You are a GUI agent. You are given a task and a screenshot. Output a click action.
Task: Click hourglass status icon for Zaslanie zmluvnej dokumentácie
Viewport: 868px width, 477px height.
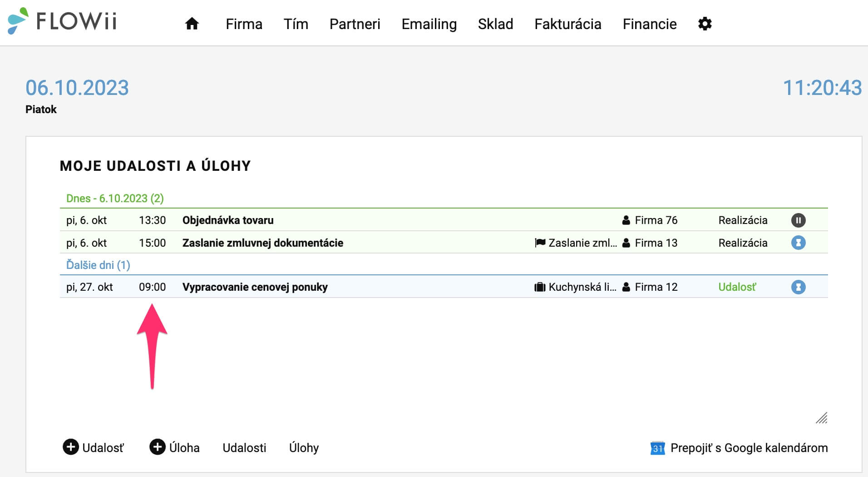point(798,243)
